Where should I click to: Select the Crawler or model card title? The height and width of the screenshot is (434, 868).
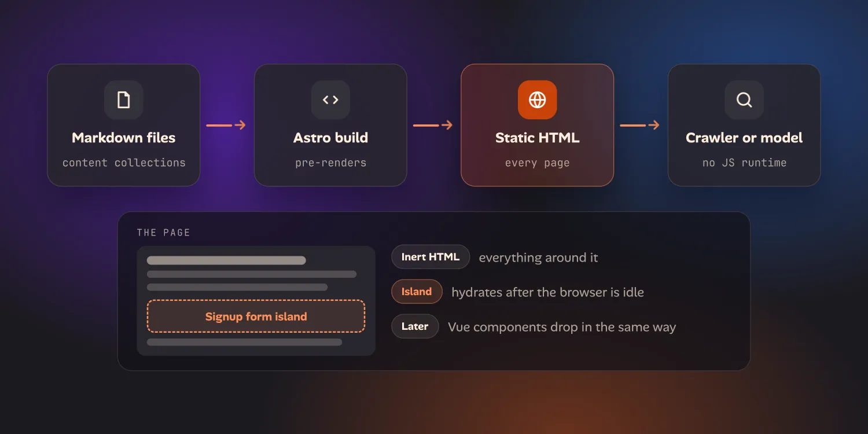pos(744,138)
